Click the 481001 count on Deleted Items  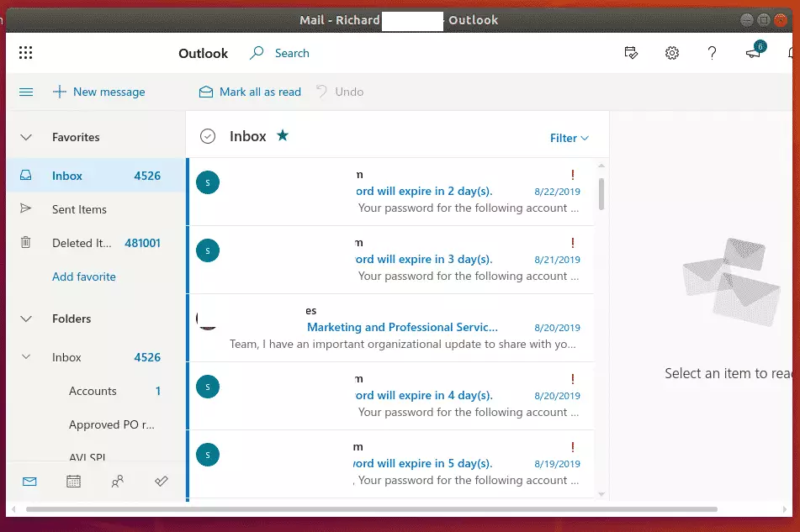[x=142, y=243]
